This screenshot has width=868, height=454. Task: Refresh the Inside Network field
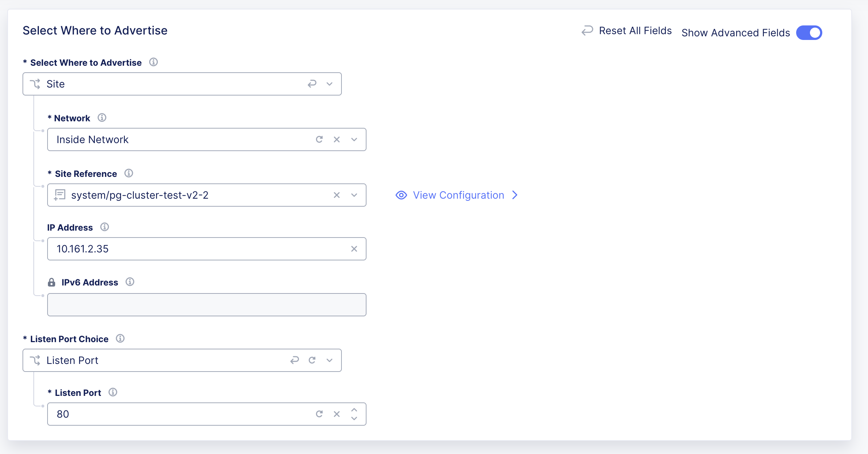click(319, 139)
